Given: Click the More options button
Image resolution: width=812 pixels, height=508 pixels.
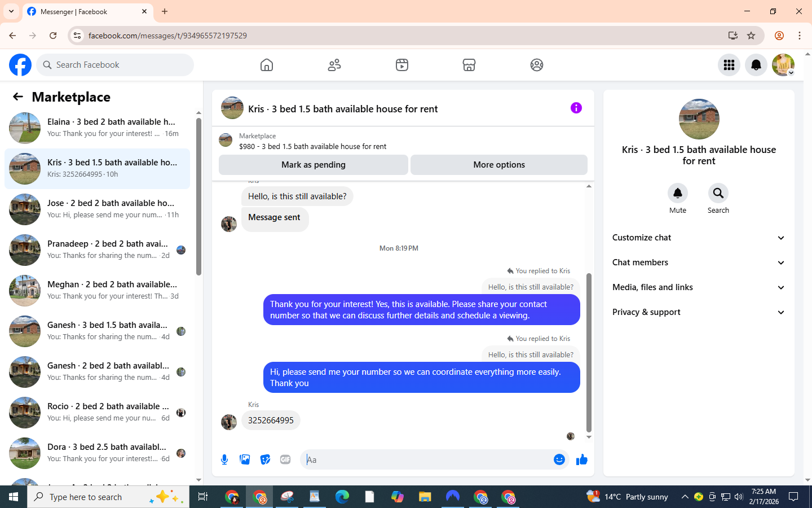Looking at the screenshot, I should coord(499,165).
